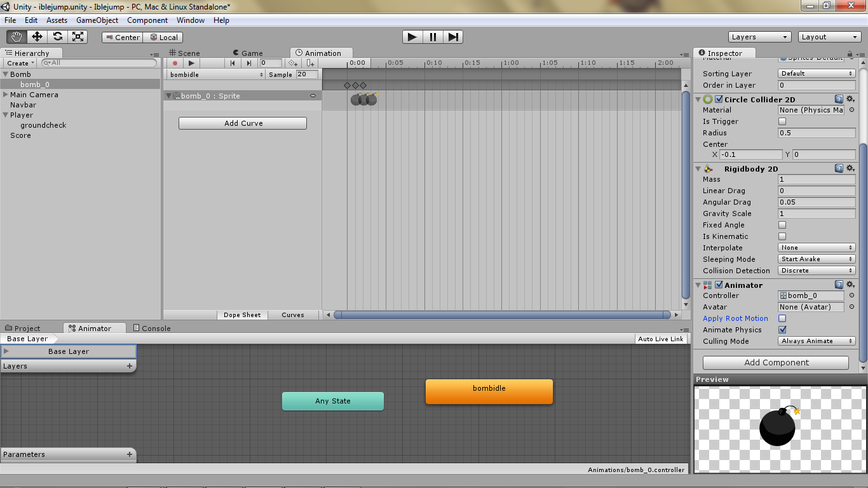Image resolution: width=868 pixels, height=488 pixels.
Task: Select the Move tool
Action: (x=36, y=37)
